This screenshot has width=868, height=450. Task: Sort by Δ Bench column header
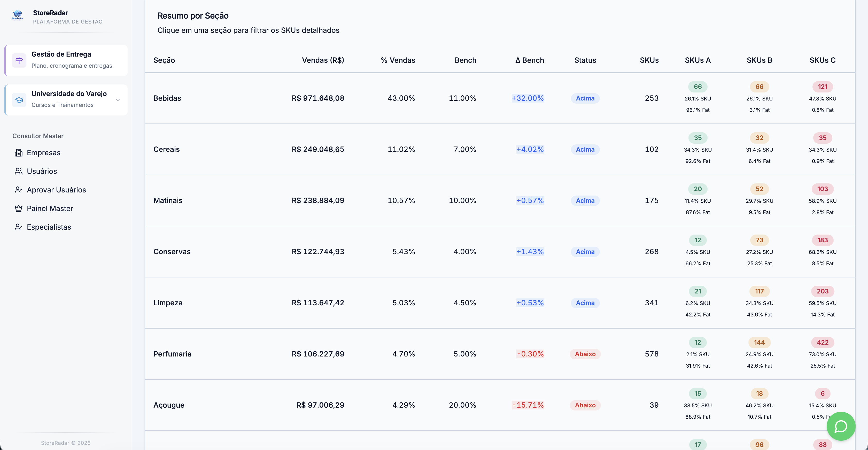coord(529,60)
